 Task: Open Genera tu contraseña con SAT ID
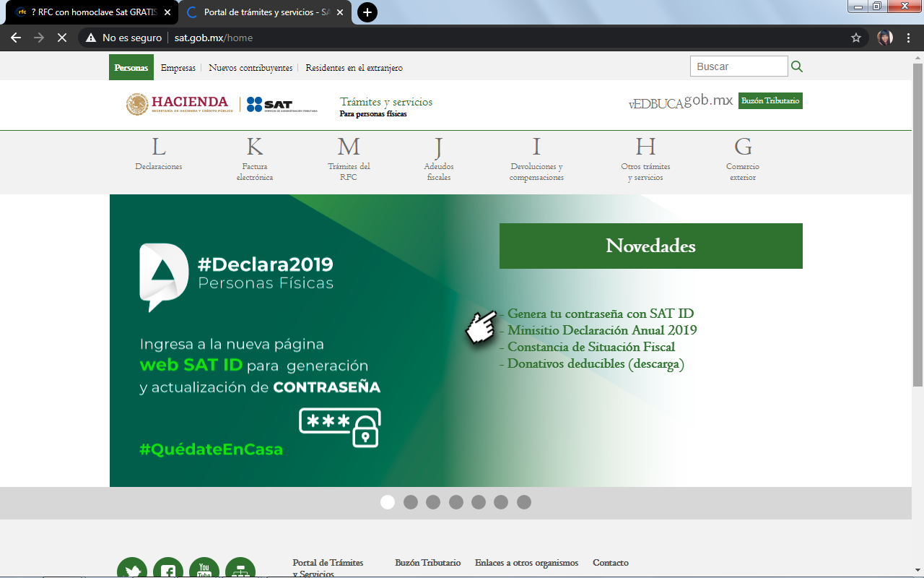pos(601,314)
